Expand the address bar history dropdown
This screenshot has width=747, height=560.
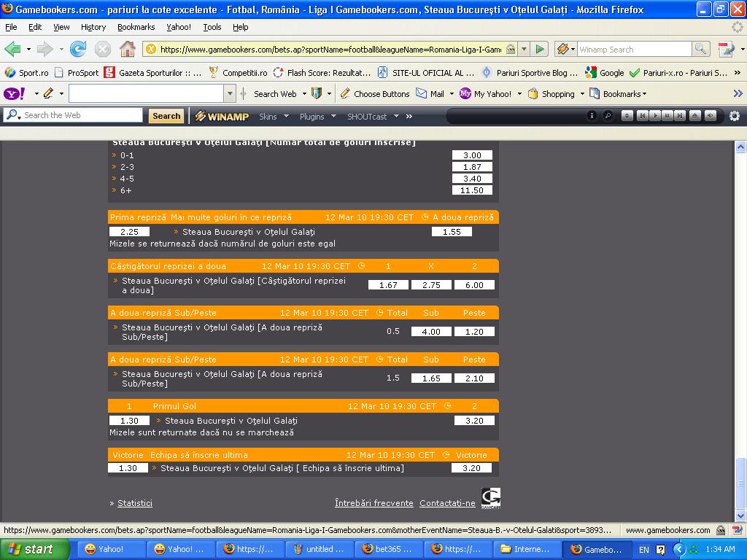524,49
